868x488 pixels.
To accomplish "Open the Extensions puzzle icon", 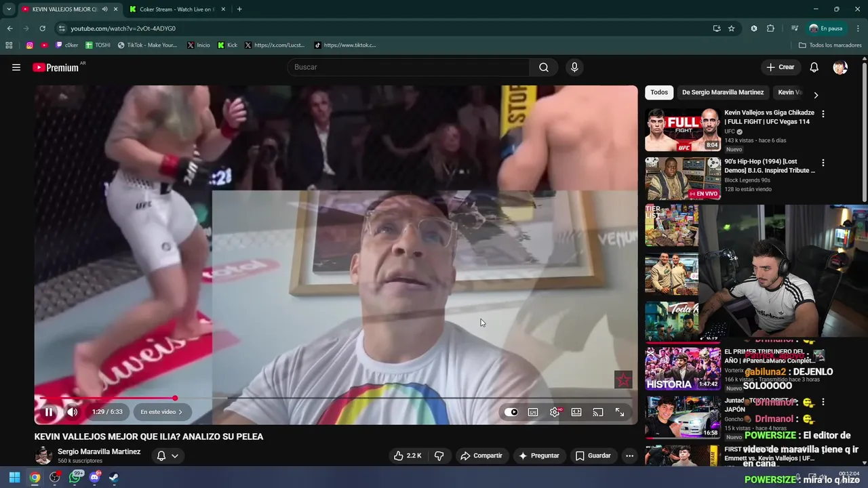I will pyautogui.click(x=770, y=28).
